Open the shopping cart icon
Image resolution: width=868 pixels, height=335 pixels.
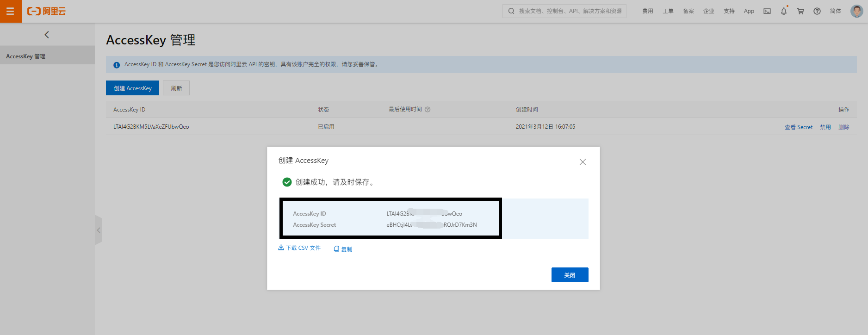(x=800, y=11)
